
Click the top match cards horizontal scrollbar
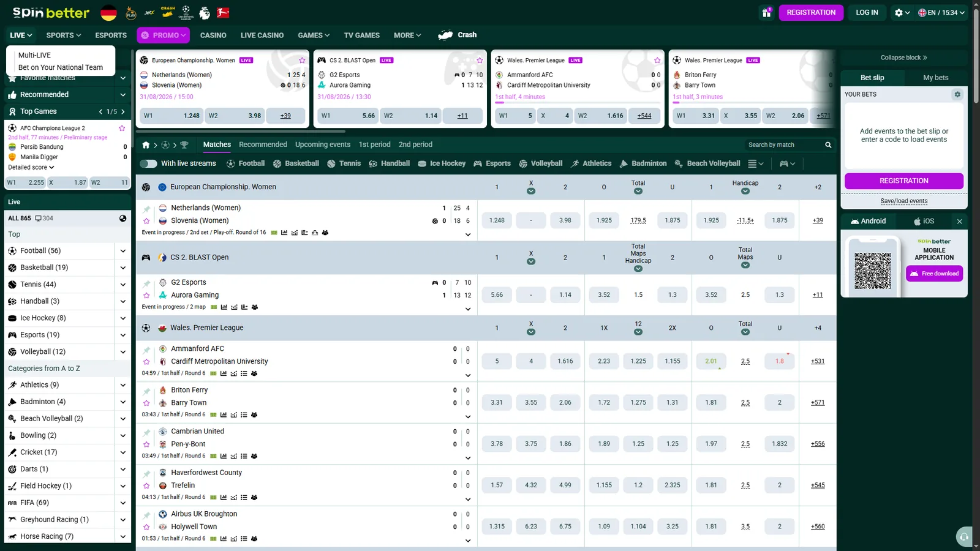point(241,131)
